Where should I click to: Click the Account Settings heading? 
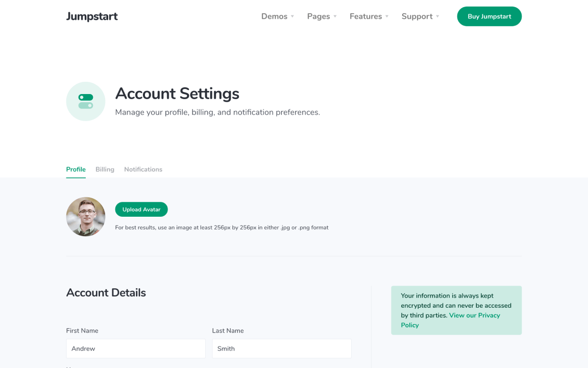[177, 94]
